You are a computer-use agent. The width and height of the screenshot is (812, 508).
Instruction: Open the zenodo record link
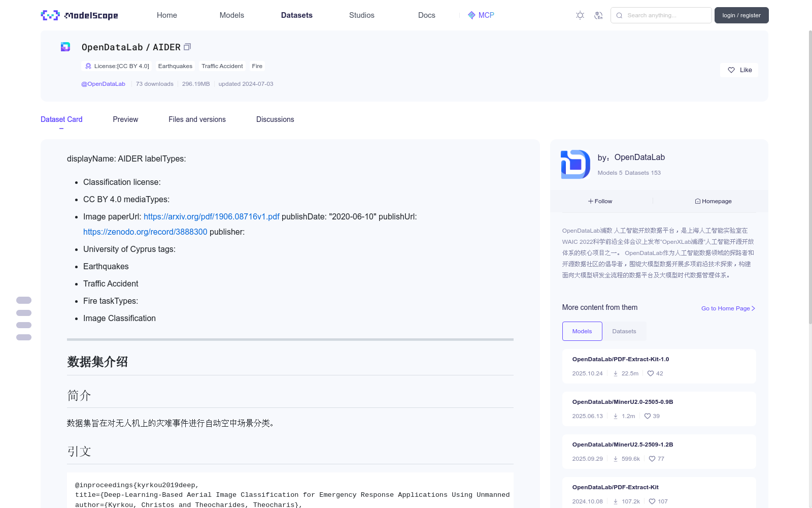tap(145, 232)
